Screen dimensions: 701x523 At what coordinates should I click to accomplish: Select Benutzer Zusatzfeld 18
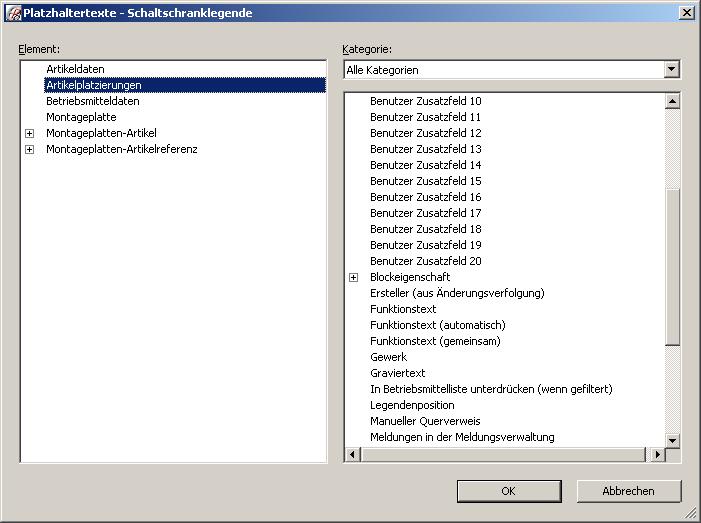pyautogui.click(x=426, y=229)
